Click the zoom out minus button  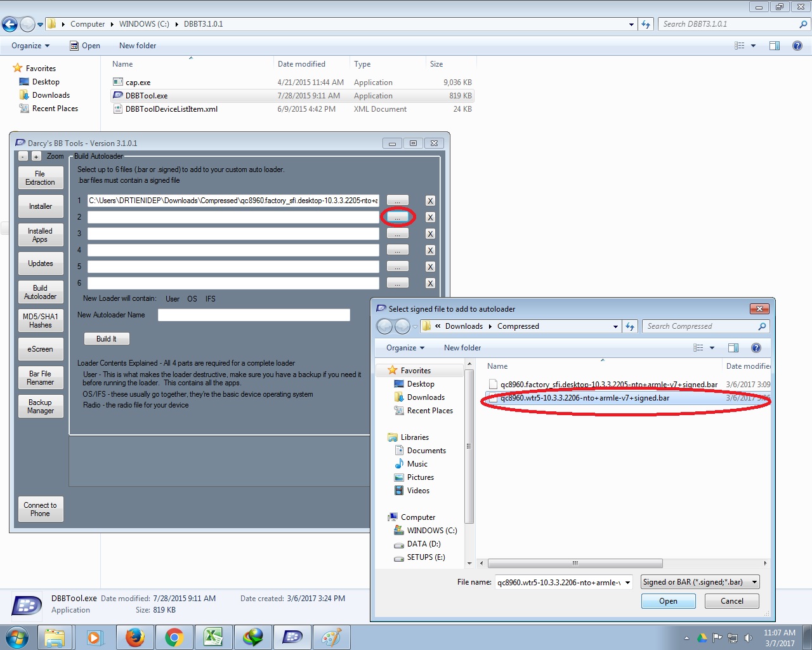click(x=23, y=156)
